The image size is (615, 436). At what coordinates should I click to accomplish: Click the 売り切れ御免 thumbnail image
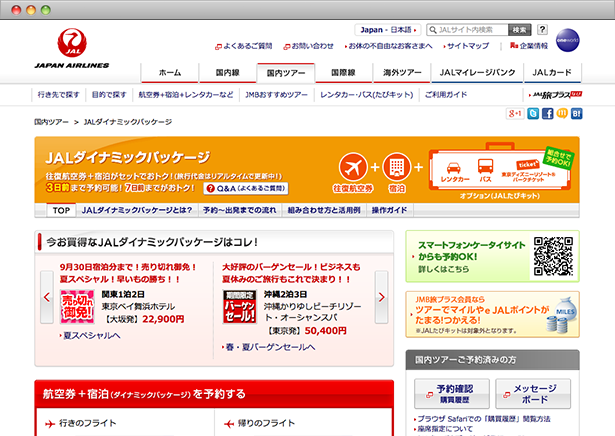click(x=77, y=307)
